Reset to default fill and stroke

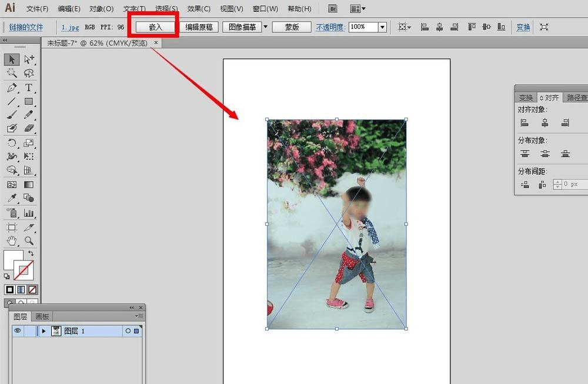tap(6, 276)
